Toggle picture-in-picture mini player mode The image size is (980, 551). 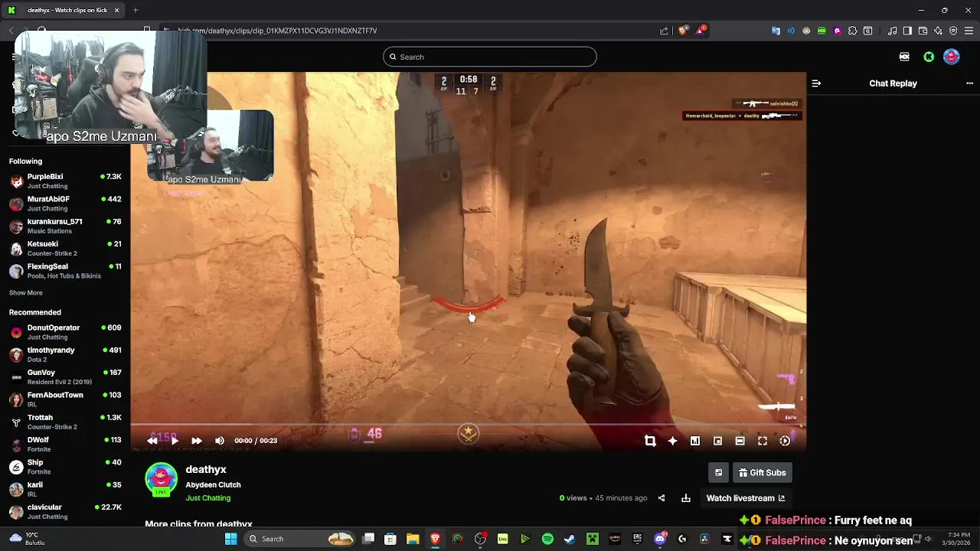click(717, 441)
